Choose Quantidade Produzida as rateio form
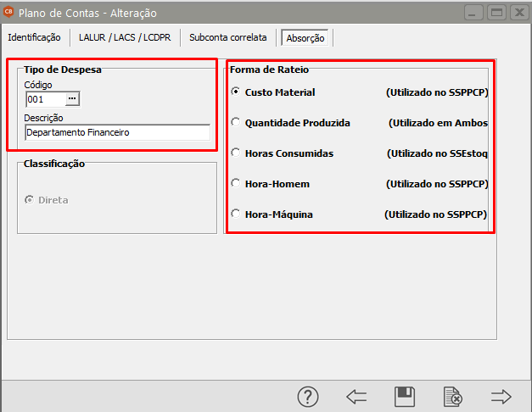 (x=236, y=123)
